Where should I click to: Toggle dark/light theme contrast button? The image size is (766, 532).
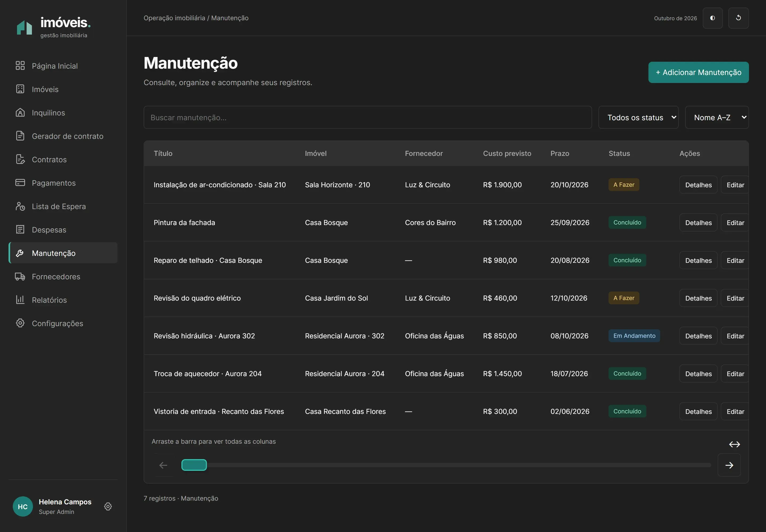coord(713,18)
